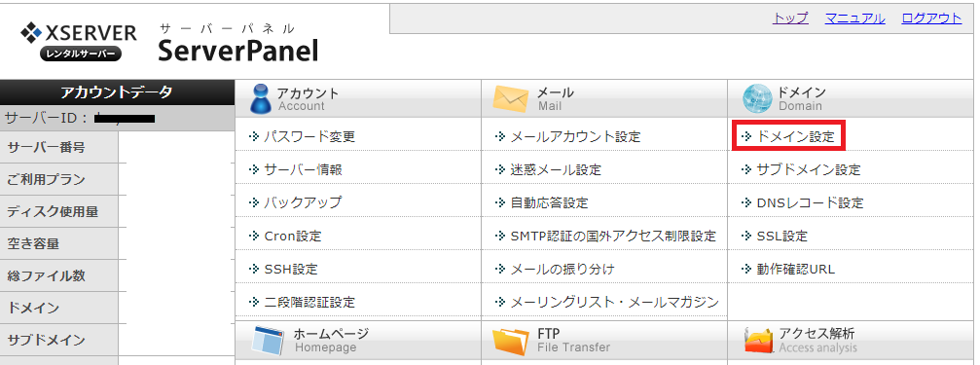
Task: Open Cron設定 under Account
Action: click(293, 236)
